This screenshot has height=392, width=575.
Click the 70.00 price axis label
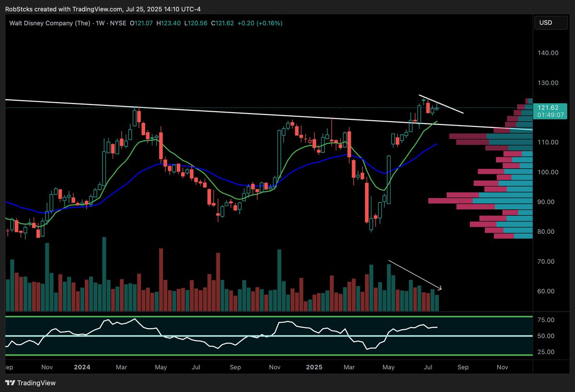click(547, 262)
